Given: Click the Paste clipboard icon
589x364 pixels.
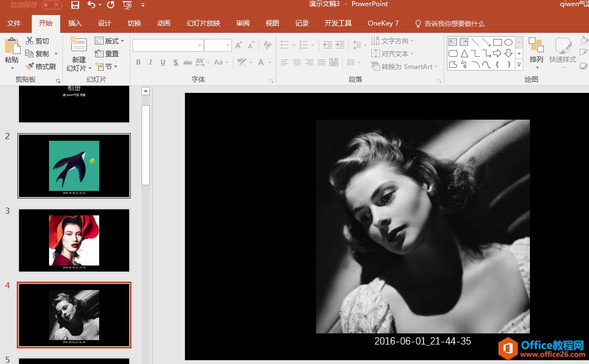Looking at the screenshot, I should click(11, 46).
